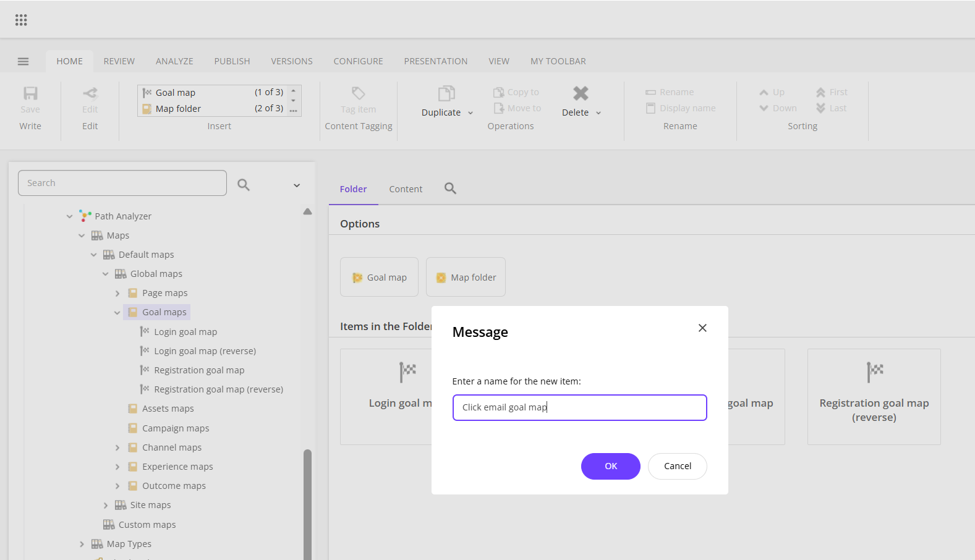Expand the Site maps node
The width and height of the screenshot is (975, 560).
coord(105,506)
